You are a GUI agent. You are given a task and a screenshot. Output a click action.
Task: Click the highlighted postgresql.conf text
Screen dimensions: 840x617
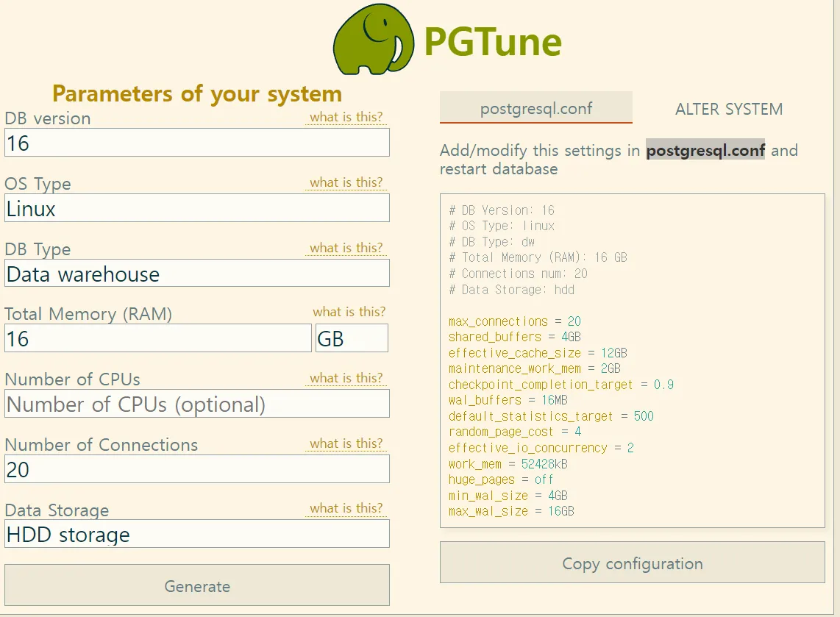point(705,150)
